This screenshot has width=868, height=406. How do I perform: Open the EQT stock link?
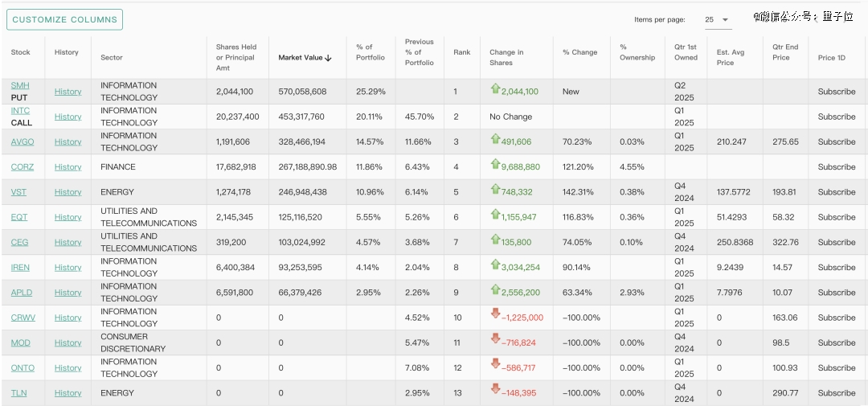coord(18,217)
